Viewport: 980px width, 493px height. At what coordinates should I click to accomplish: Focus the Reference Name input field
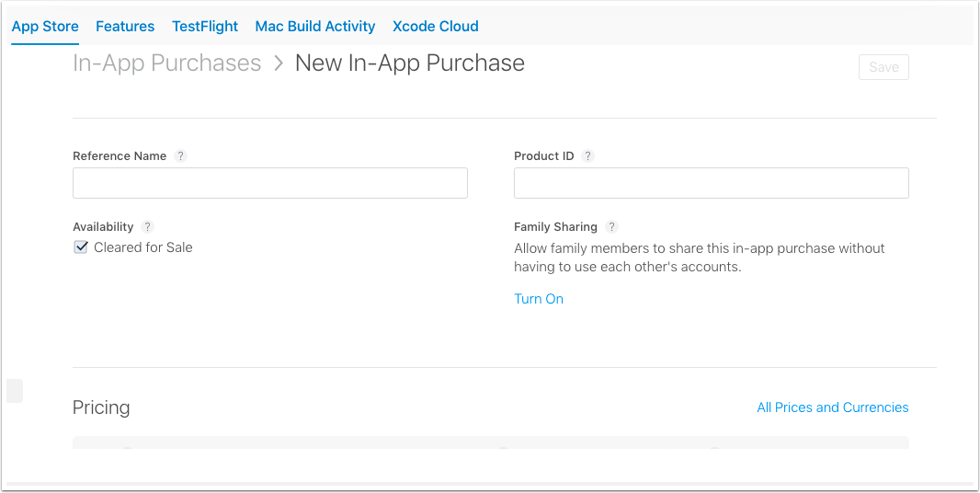coord(270,183)
